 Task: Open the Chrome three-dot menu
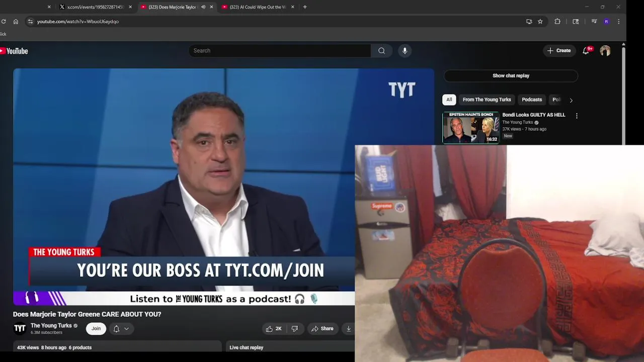(x=618, y=22)
